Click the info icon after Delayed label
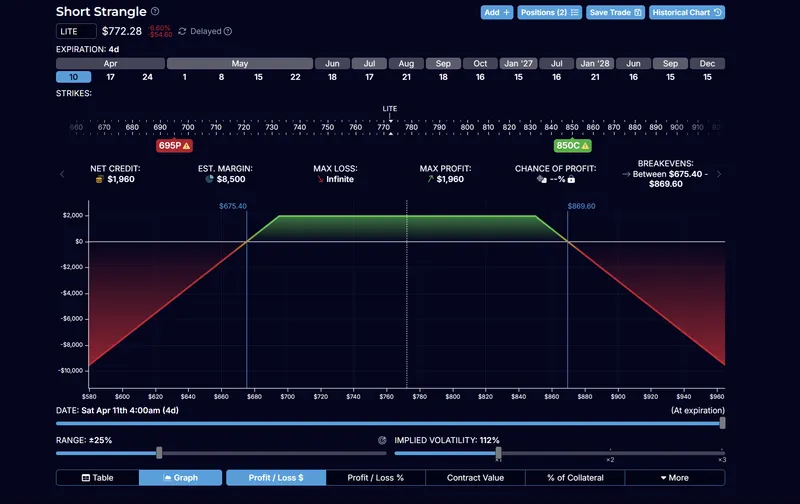800x504 pixels. coord(228,31)
